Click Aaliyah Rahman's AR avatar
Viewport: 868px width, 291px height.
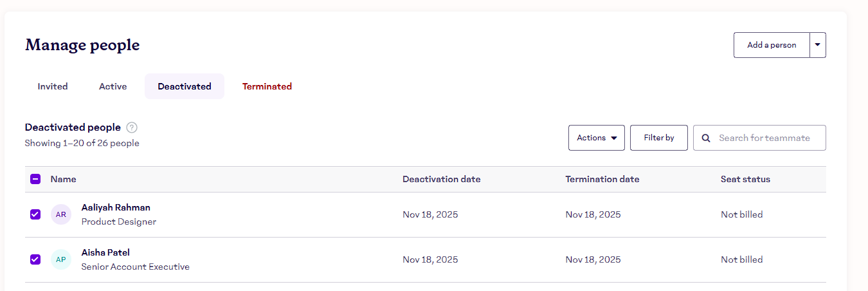61,214
